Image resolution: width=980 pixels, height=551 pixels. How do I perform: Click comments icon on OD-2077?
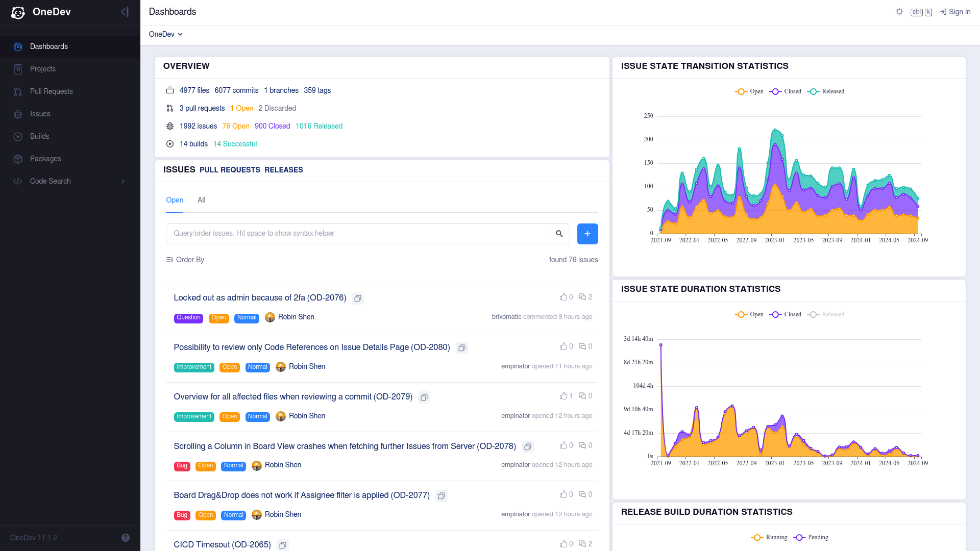582,494
